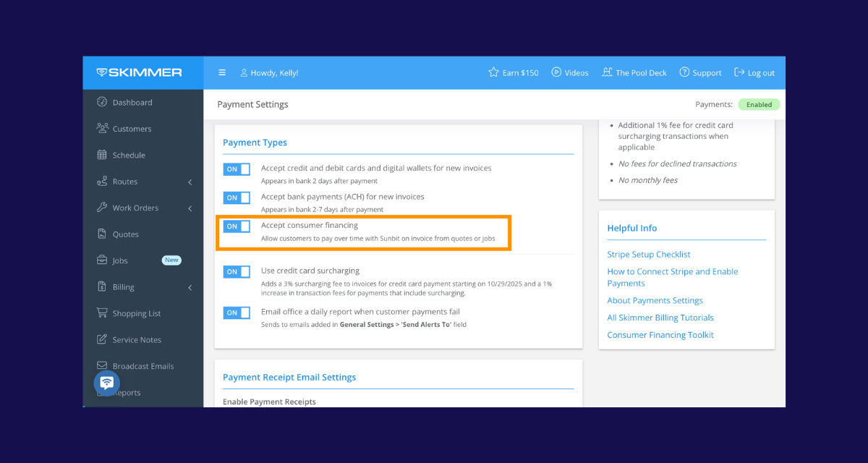Open About Payments Settings link

(x=655, y=300)
